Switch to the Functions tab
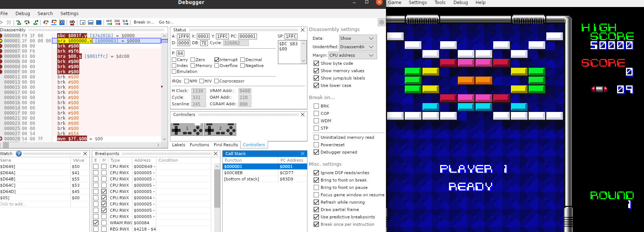This screenshot has height=232, width=644. pyautogui.click(x=199, y=145)
